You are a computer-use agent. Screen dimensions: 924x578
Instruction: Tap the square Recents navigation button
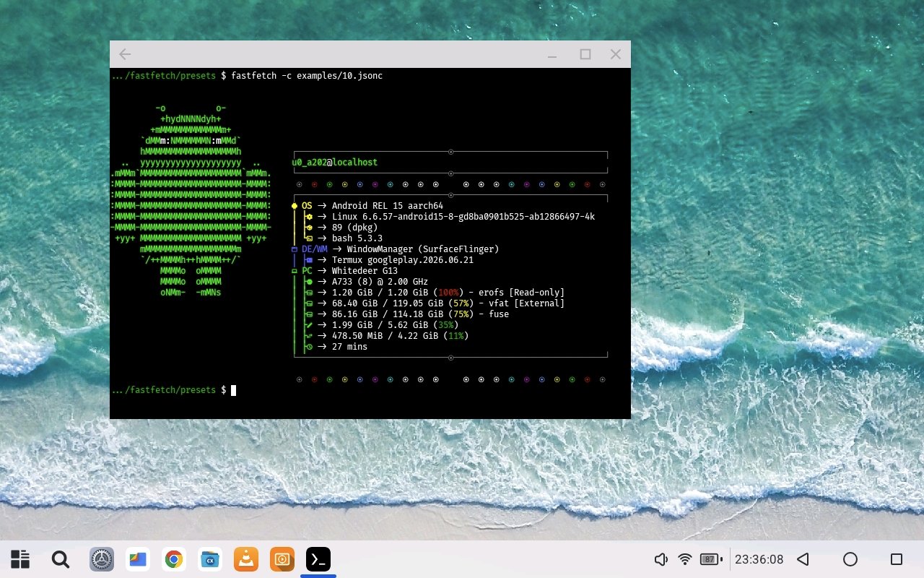[897, 559]
